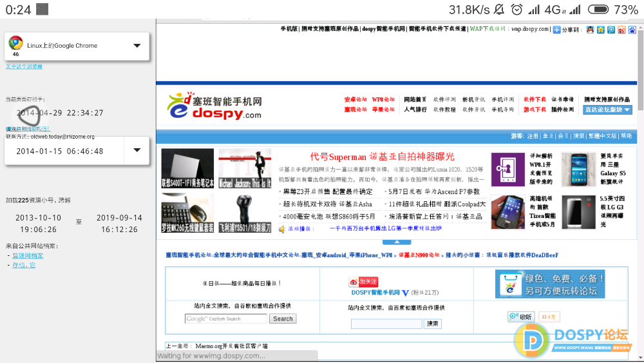644x363 pixels.
Task: Open the LG G3 phone thumbnail
Action: [578, 212]
